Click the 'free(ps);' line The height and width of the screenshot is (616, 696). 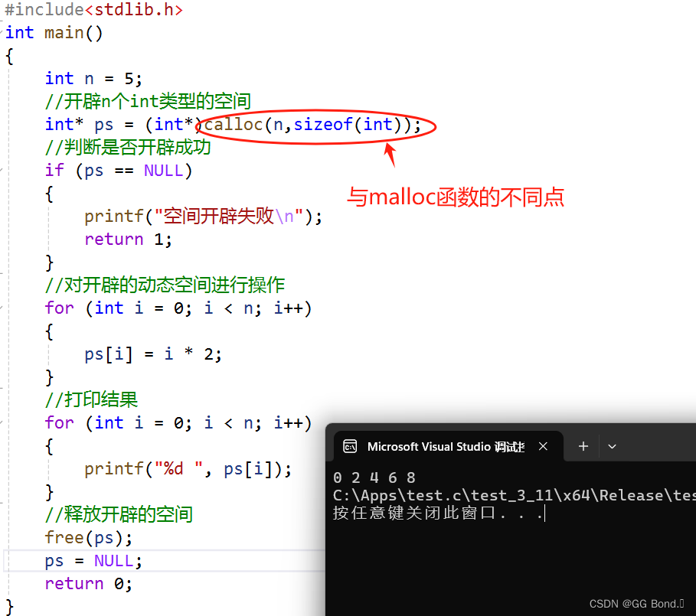pyautogui.click(x=88, y=538)
